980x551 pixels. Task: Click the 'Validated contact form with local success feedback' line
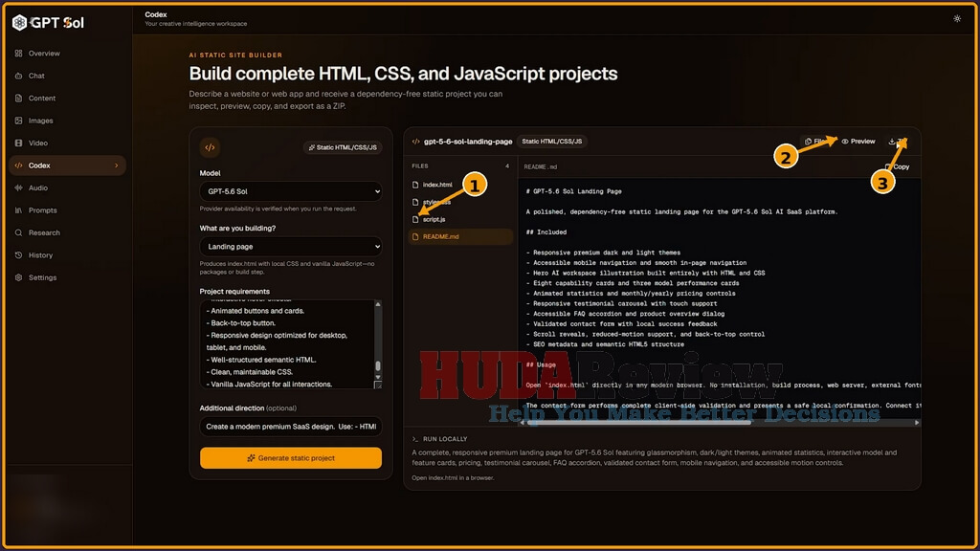(622, 324)
